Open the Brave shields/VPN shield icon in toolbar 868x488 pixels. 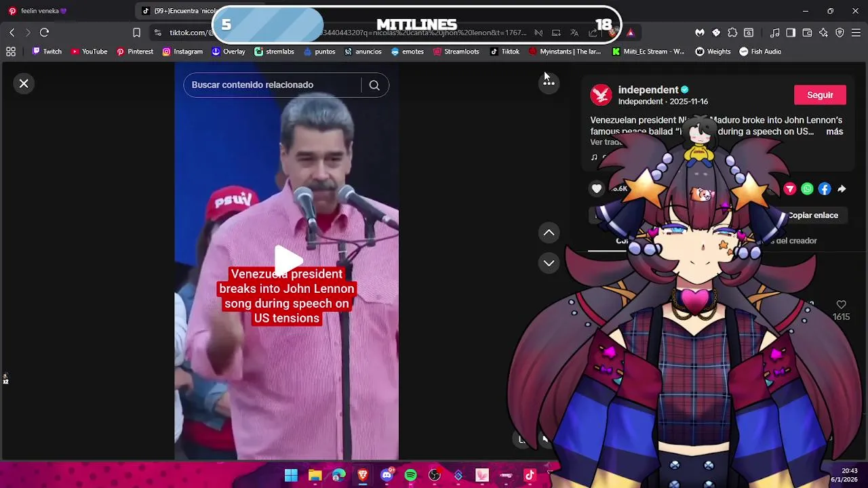pos(840,33)
